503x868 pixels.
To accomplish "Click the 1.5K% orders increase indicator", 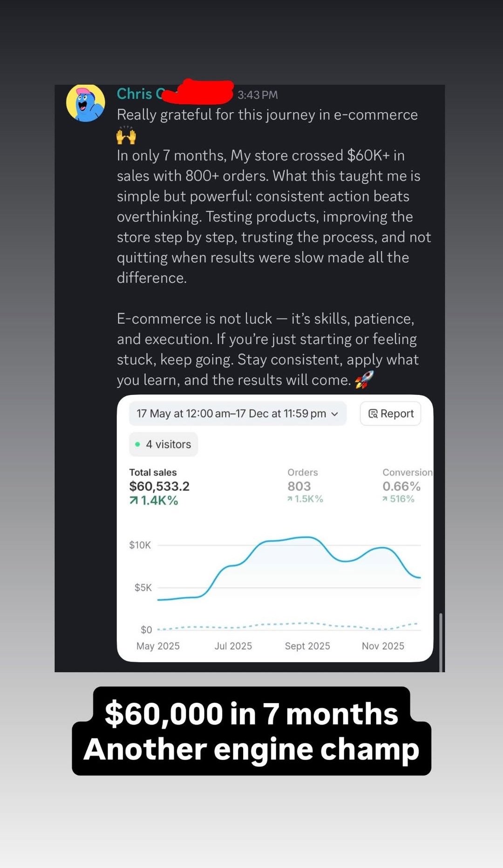I will [305, 499].
